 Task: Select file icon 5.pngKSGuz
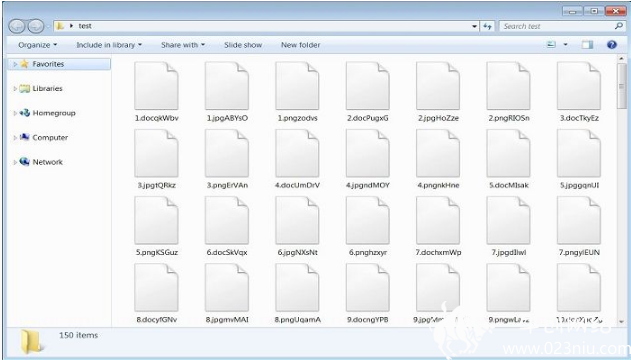tap(156, 220)
